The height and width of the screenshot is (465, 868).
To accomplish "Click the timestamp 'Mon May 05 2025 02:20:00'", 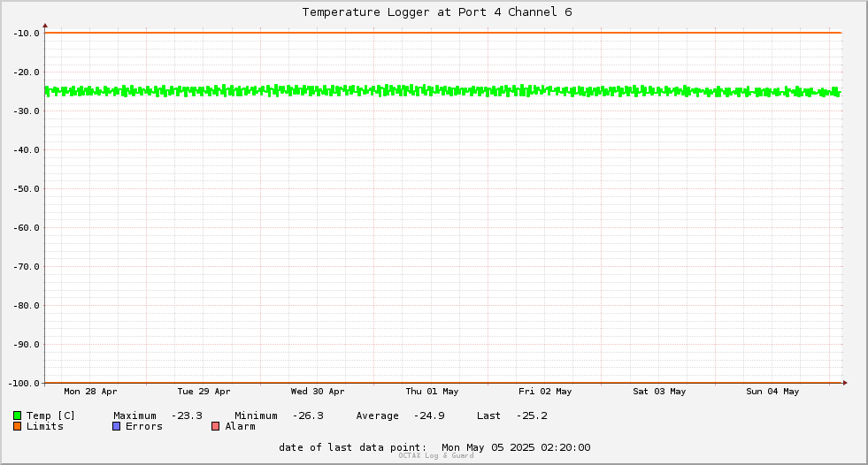I will tap(516, 447).
